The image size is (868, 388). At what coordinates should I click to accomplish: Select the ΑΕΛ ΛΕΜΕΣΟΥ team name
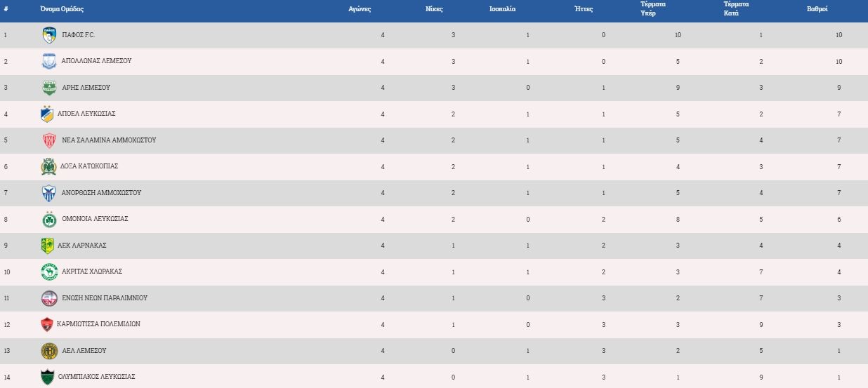click(84, 350)
